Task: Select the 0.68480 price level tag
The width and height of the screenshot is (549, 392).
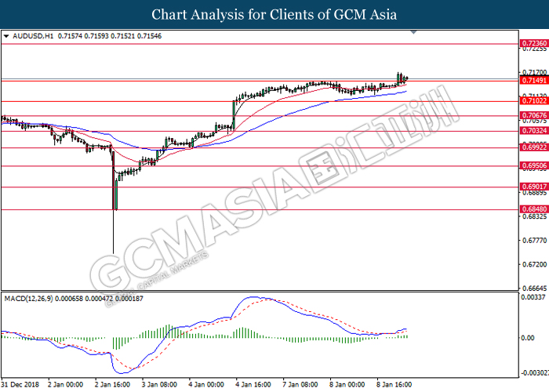Action: [x=533, y=209]
